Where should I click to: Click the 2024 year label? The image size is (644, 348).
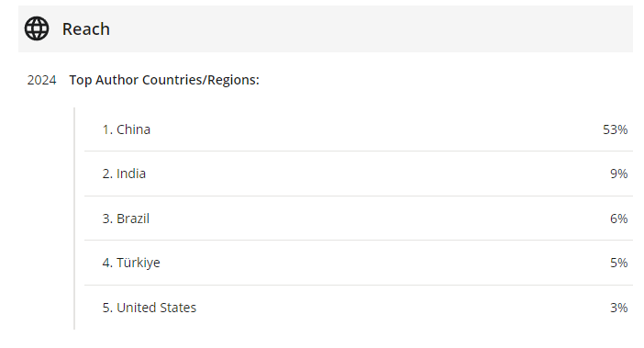(41, 80)
